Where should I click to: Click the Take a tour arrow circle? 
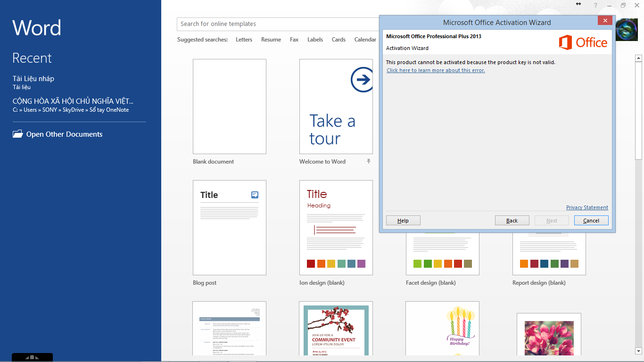[362, 80]
